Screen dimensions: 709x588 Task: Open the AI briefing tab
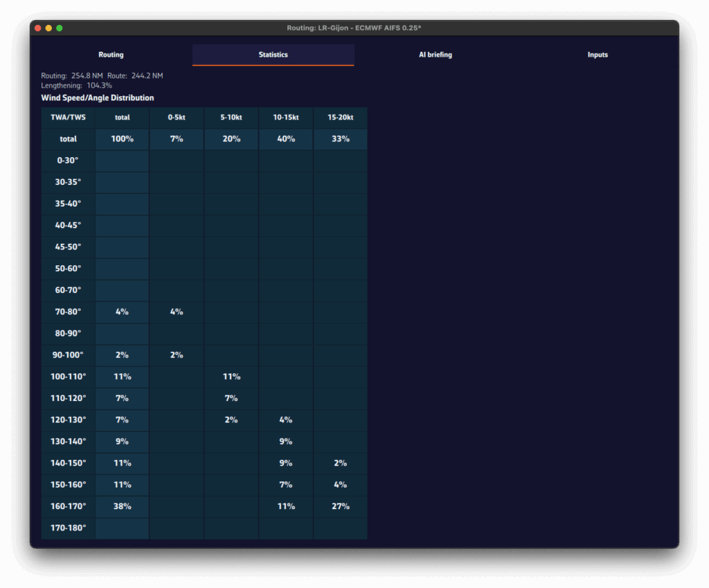coord(435,55)
